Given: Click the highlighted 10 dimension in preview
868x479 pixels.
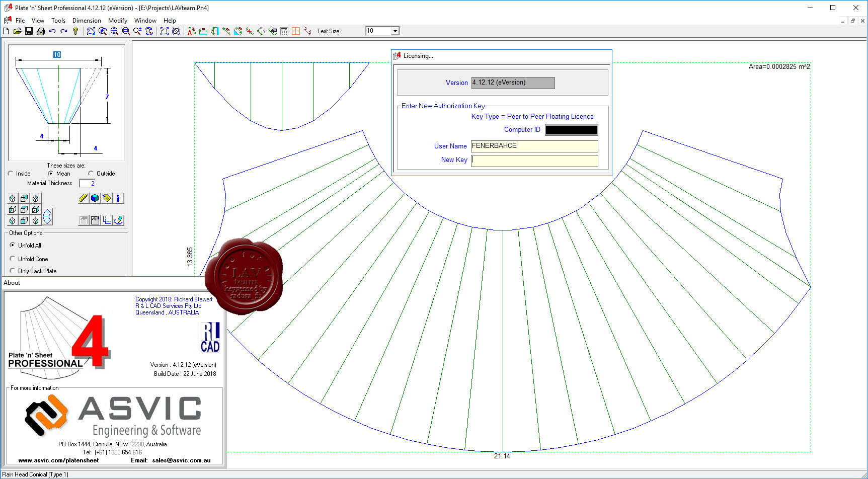Looking at the screenshot, I should [x=57, y=55].
